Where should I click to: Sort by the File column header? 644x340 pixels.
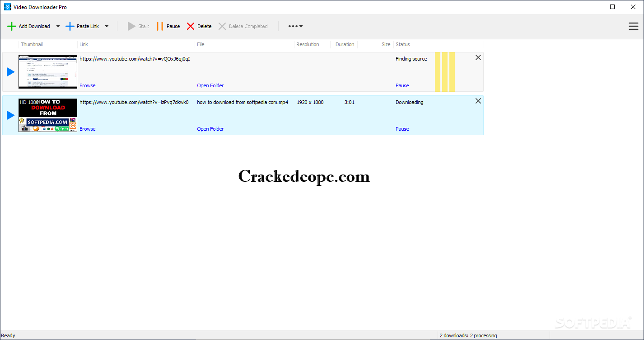click(x=201, y=44)
